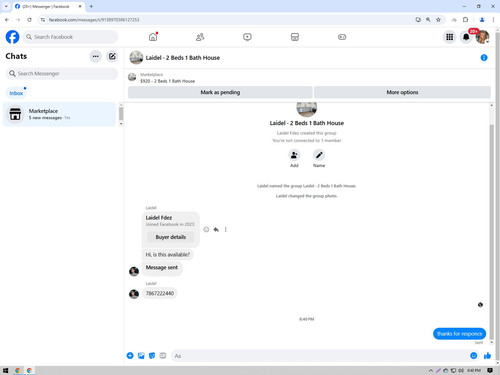
Task: Click the Buyer details button
Action: coord(171,237)
